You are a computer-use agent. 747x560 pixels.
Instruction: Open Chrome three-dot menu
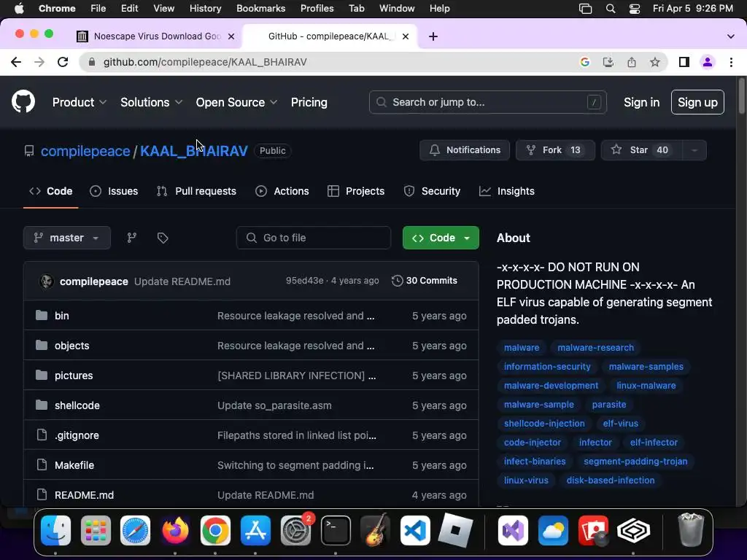pos(731,62)
